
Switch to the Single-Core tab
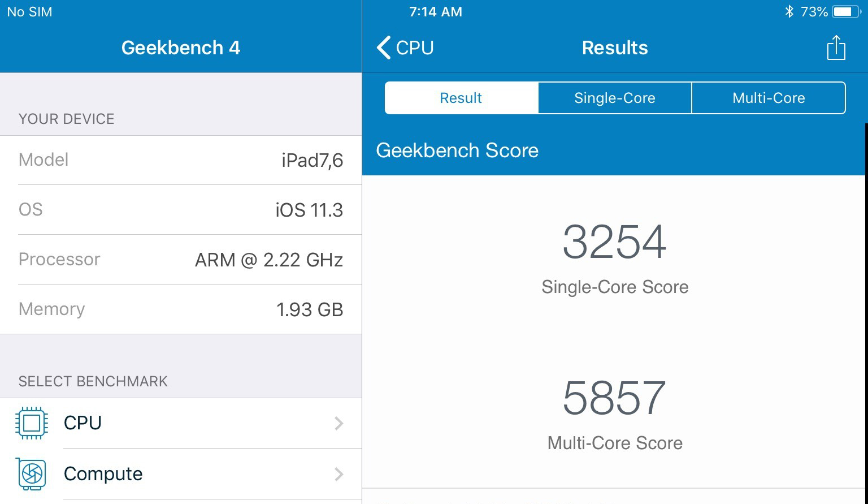[614, 97]
